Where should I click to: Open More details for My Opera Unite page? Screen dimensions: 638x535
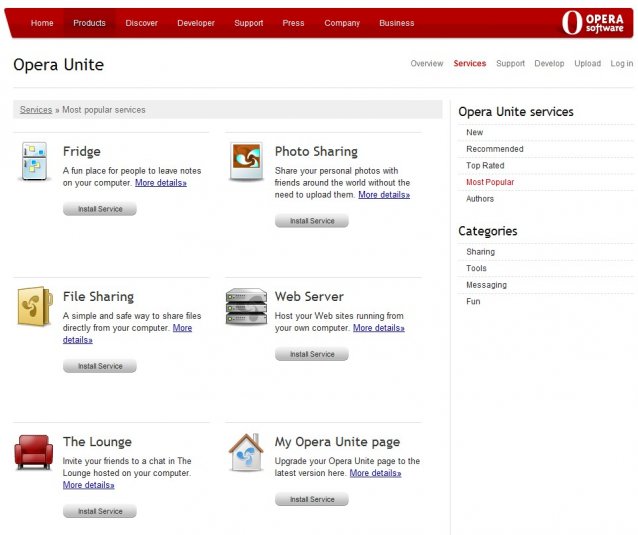(375, 473)
